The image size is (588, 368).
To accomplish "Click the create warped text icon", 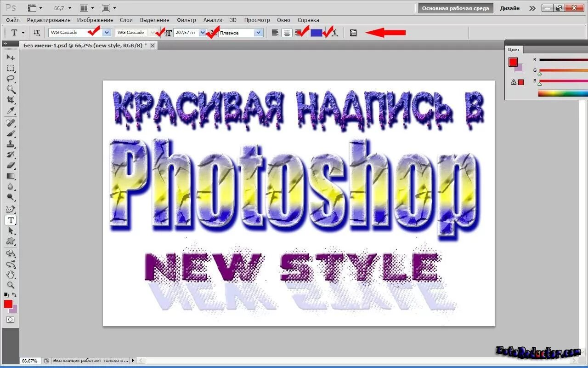I will pyautogui.click(x=335, y=33).
